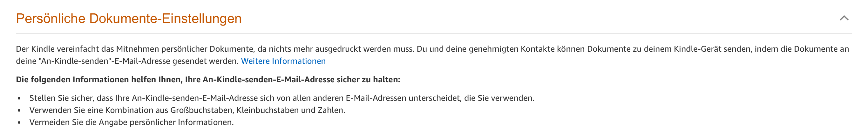The image size is (868, 140).
Task: Click the bullet dot before 'Vermeiden Sie'
Action: (19, 123)
